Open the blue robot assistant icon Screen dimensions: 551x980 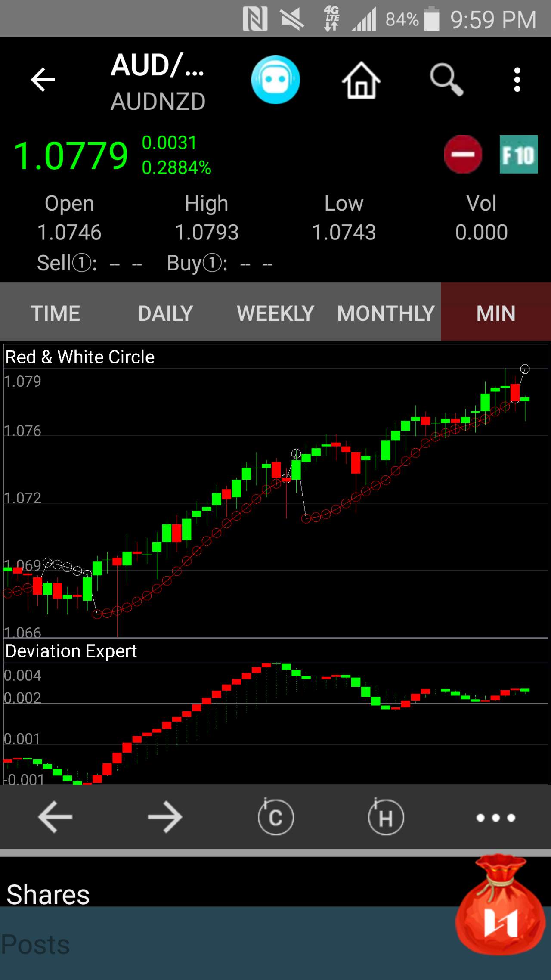click(x=275, y=80)
